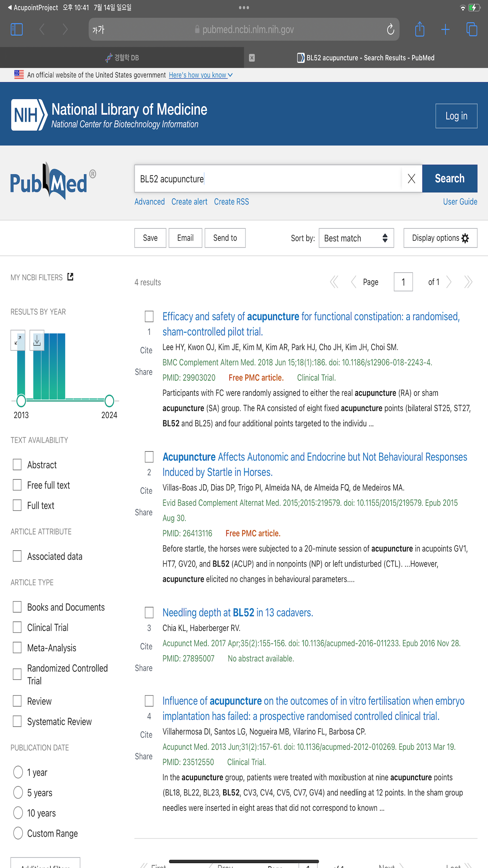Open the User Guide link
Image resolution: width=488 pixels, height=868 pixels.
460,202
